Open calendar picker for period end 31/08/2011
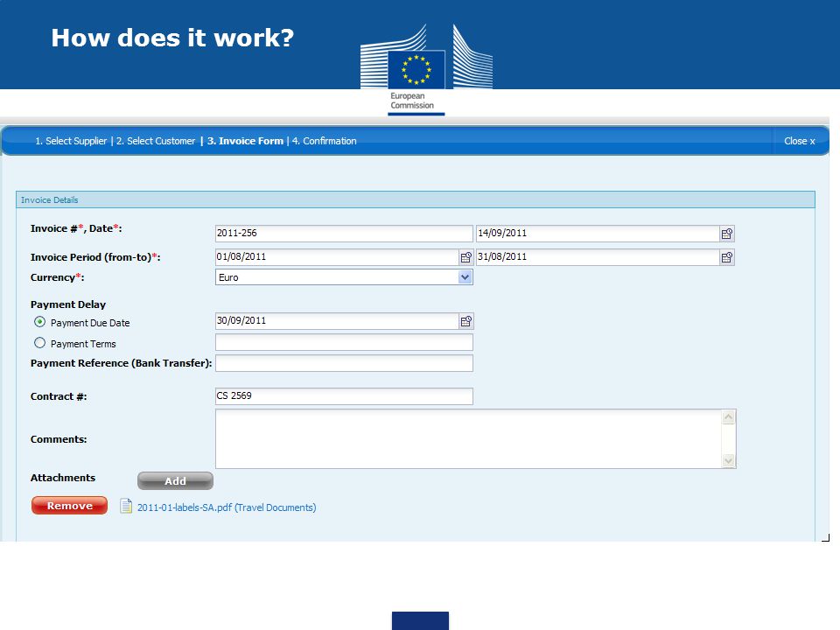Image resolution: width=840 pixels, height=630 pixels. (726, 257)
